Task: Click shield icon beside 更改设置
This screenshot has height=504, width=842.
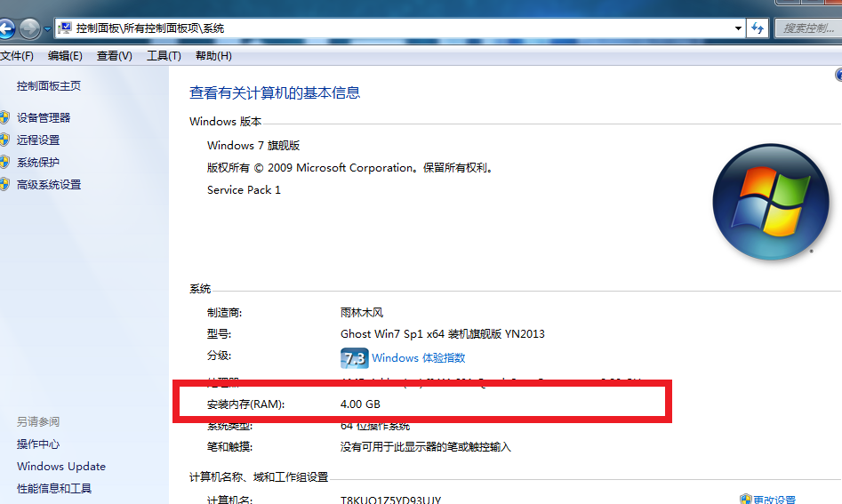Action: pyautogui.click(x=745, y=500)
